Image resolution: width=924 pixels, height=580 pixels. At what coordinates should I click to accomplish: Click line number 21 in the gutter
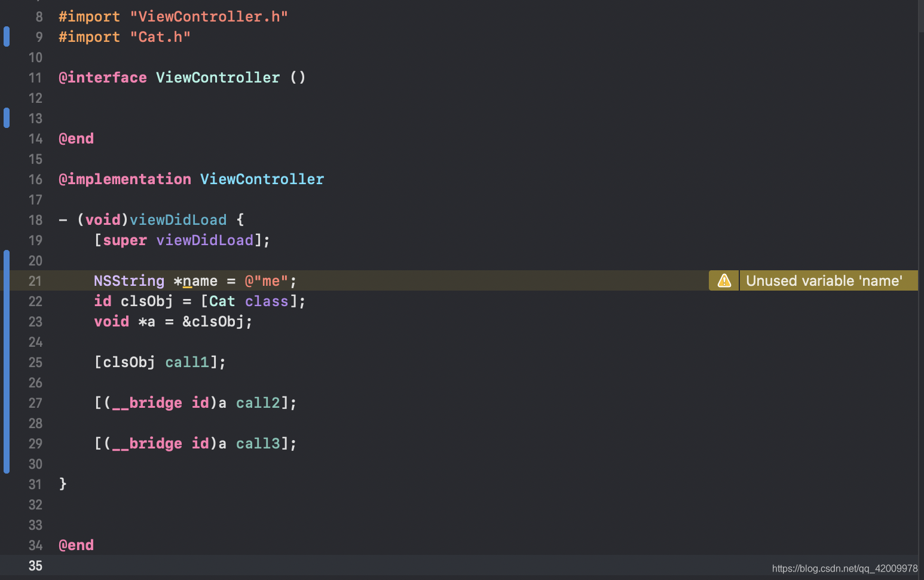click(35, 281)
